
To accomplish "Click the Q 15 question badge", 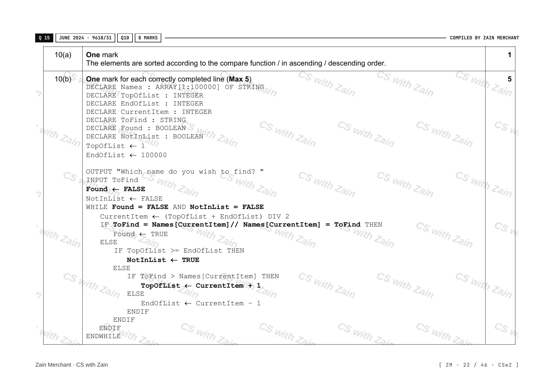I will click(x=44, y=38).
